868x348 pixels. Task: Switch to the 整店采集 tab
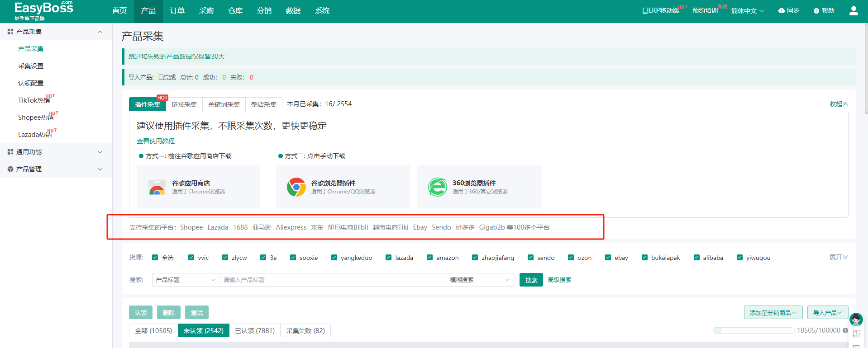tap(264, 104)
